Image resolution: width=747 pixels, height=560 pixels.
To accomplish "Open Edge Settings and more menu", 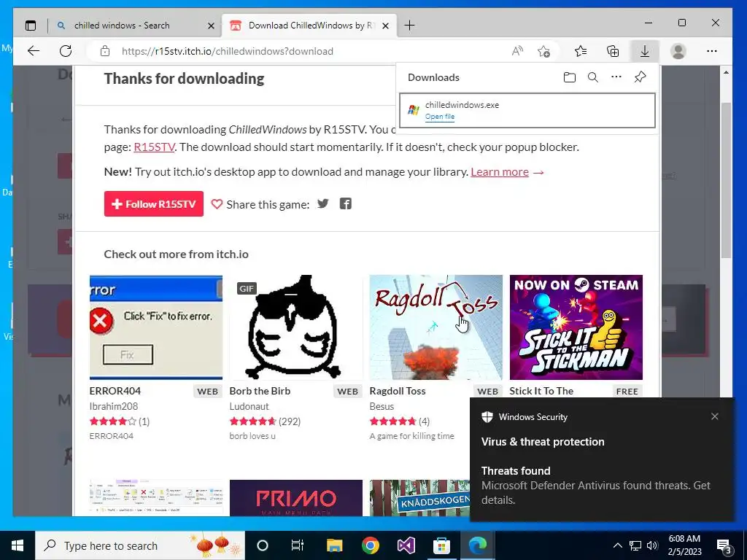I will pyautogui.click(x=712, y=51).
